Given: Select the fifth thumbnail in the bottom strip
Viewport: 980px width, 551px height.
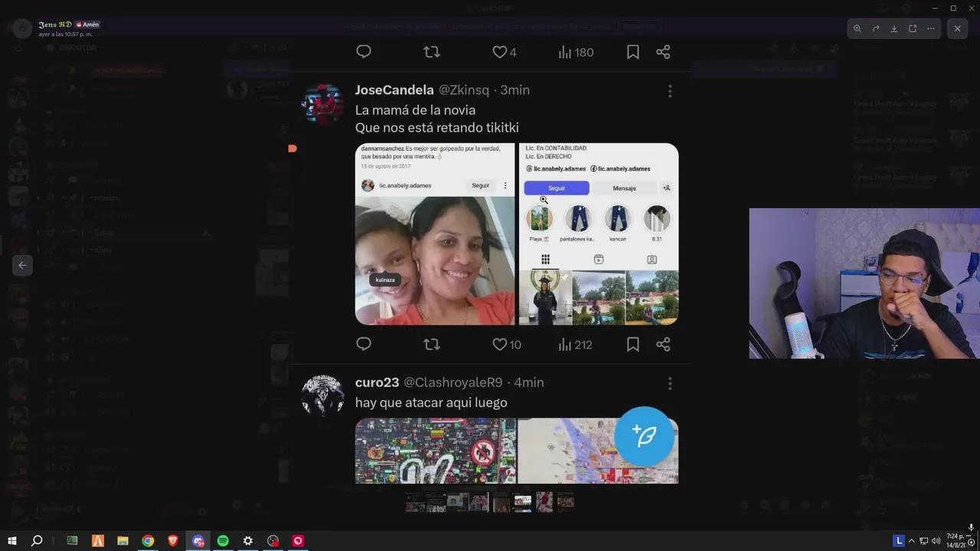Looking at the screenshot, I should point(501,502).
